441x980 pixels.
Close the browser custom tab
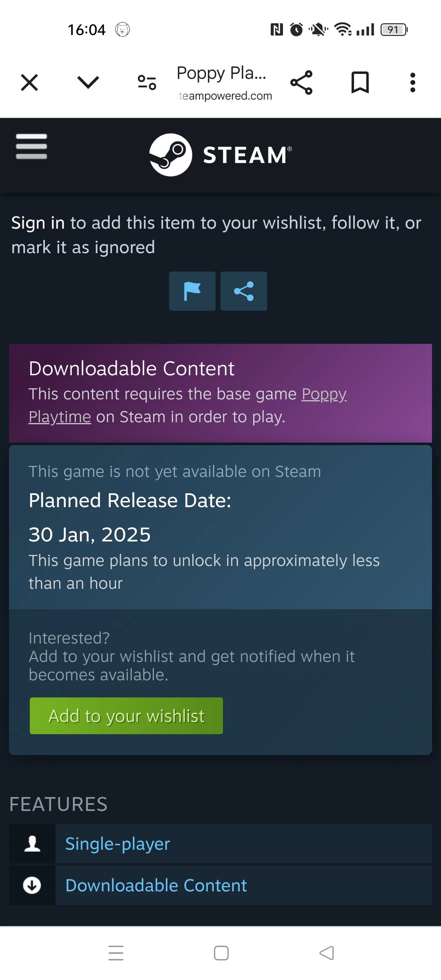pos(29,82)
